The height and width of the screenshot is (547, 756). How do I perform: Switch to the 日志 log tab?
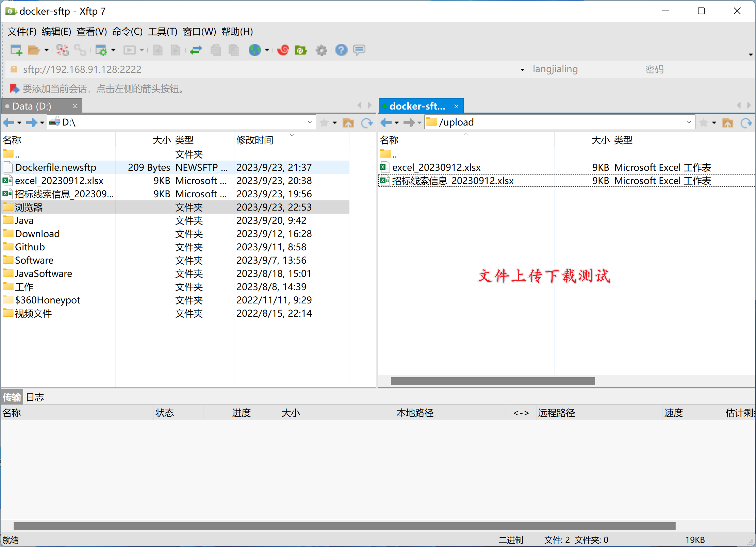[x=35, y=397]
